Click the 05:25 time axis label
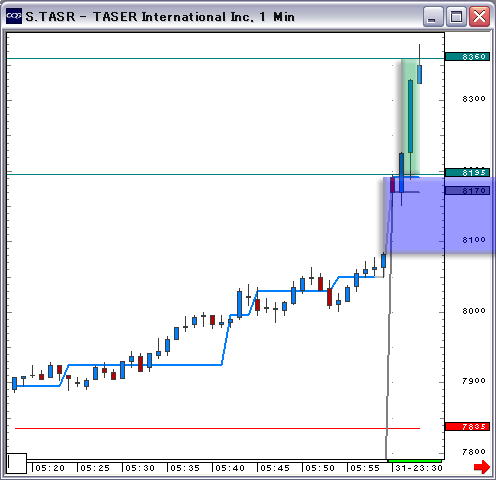The height and width of the screenshot is (480, 496). coord(95,468)
